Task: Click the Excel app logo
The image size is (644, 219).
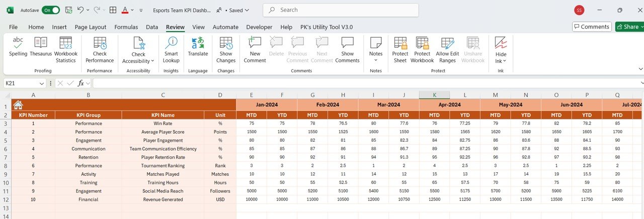Action: pos(10,10)
